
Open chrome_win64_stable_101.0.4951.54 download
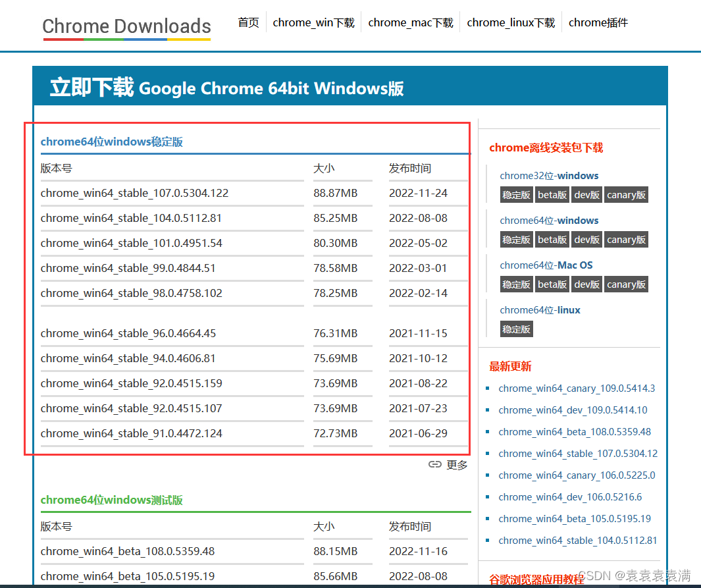click(132, 243)
